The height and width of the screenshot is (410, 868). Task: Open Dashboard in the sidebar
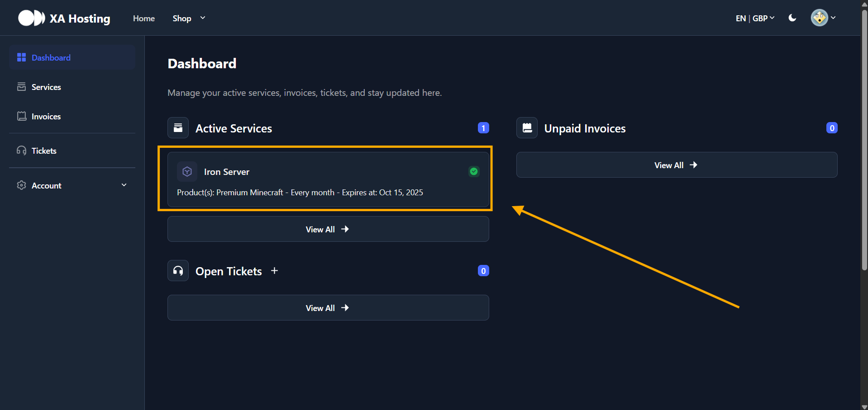72,57
